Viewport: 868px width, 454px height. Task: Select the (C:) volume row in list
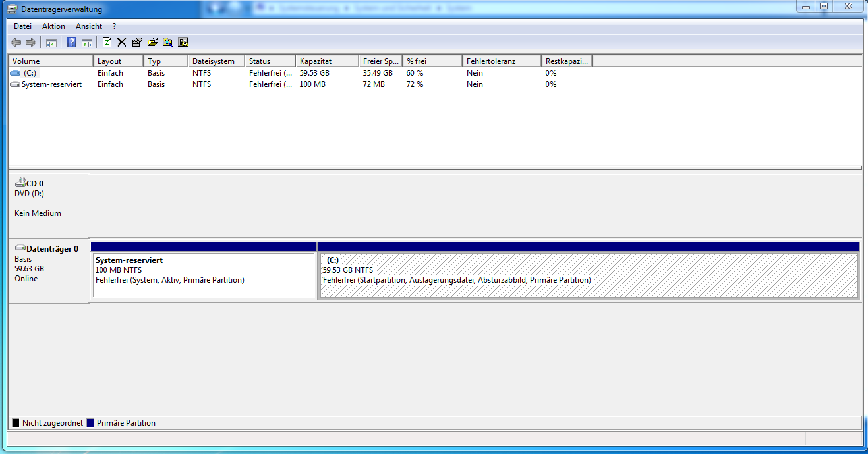point(30,73)
